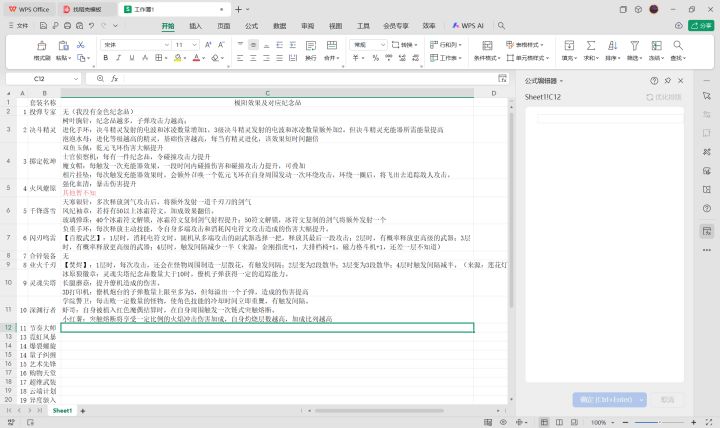Open the number format dropdown

pos(368,45)
